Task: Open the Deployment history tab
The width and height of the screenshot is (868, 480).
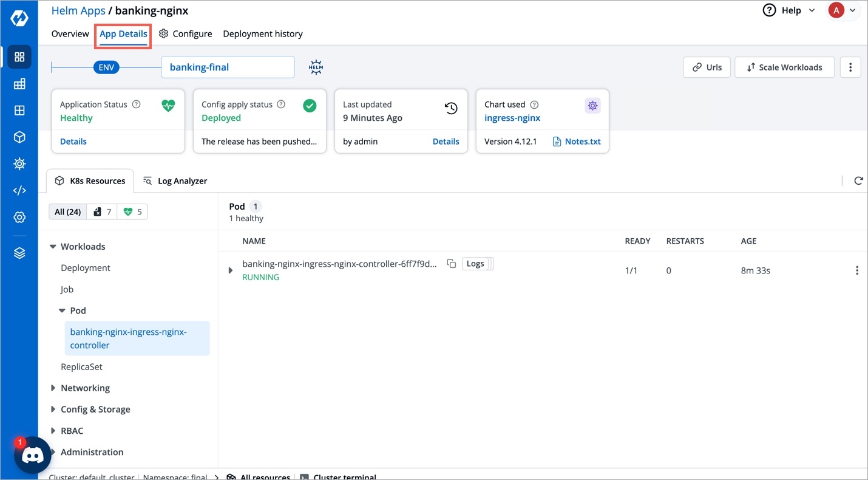Action: coord(263,33)
